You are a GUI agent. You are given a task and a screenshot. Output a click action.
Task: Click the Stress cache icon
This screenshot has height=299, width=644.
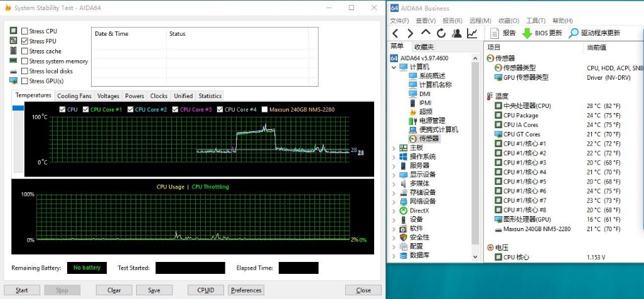tap(14, 51)
